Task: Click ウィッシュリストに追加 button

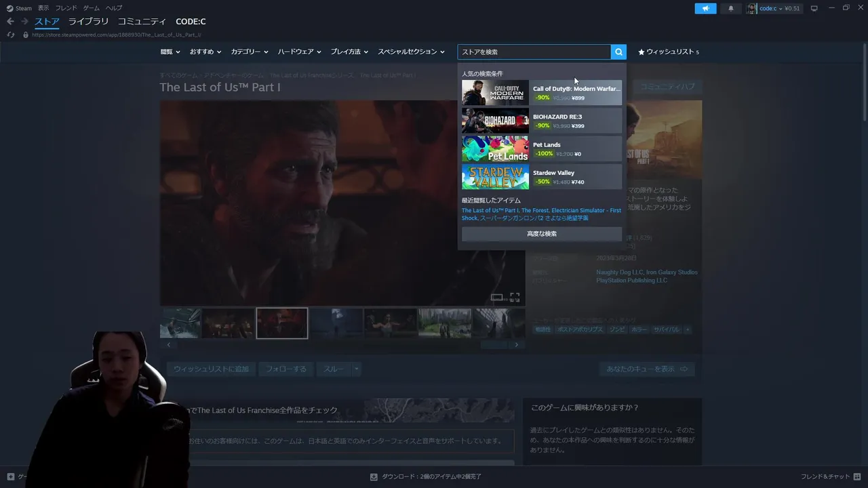Action: pos(211,369)
